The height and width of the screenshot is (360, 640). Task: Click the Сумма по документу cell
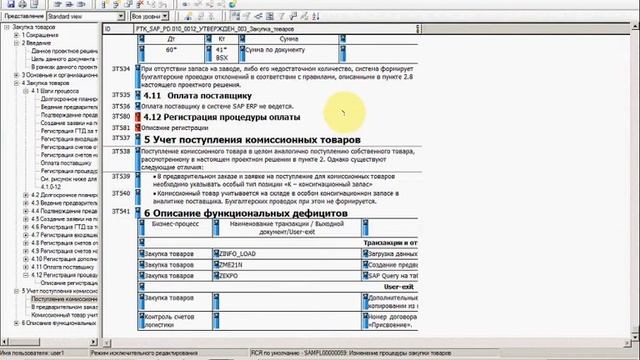pyautogui.click(x=289, y=53)
